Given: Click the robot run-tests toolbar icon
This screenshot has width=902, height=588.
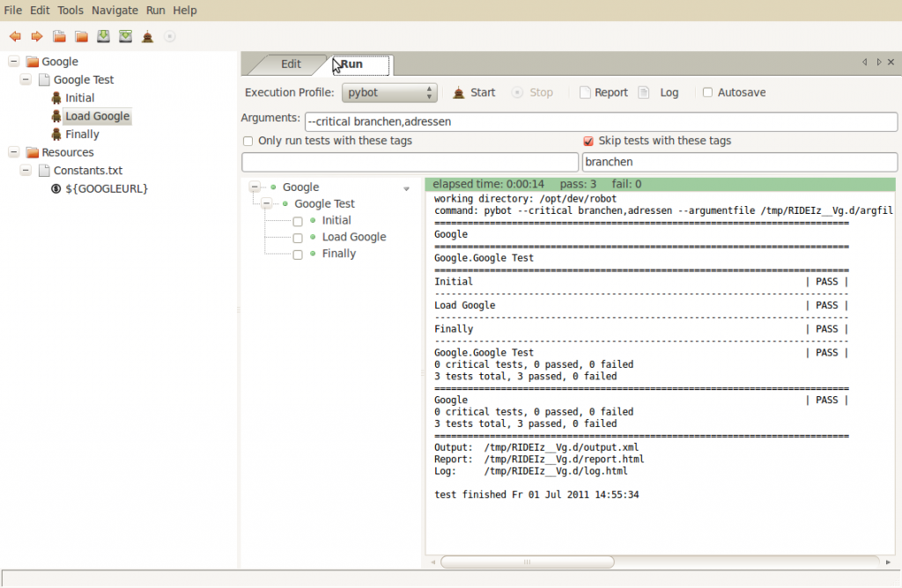Looking at the screenshot, I should [x=147, y=36].
